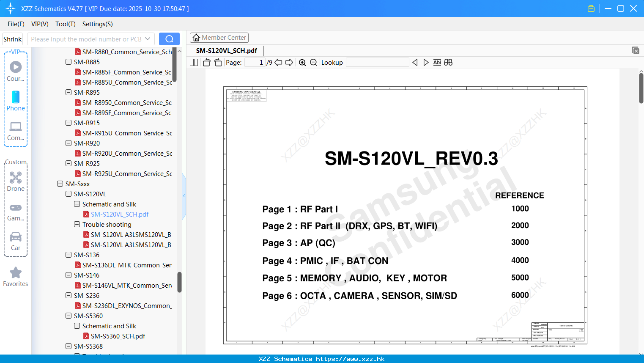Viewport: 644px width, 363px height.
Task: Collapse the SM-R895 node
Action: tap(69, 92)
